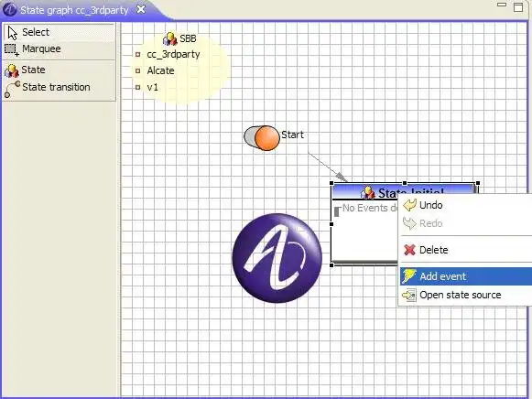Click the State tool colored-blocks icon
This screenshot has width=532, height=399.
(x=12, y=70)
